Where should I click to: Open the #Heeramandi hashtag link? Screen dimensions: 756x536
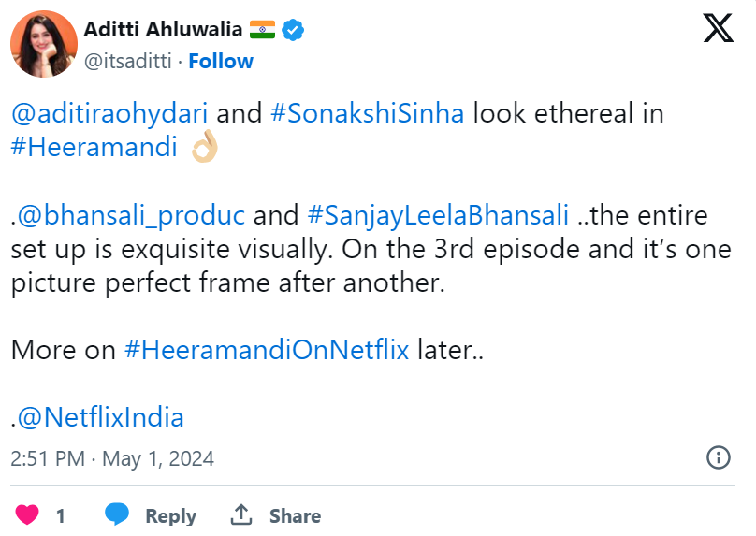point(94,150)
